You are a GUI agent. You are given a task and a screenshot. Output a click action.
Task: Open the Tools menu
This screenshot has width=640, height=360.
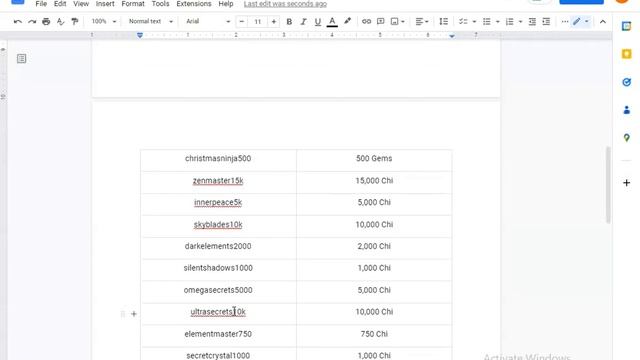160,4
